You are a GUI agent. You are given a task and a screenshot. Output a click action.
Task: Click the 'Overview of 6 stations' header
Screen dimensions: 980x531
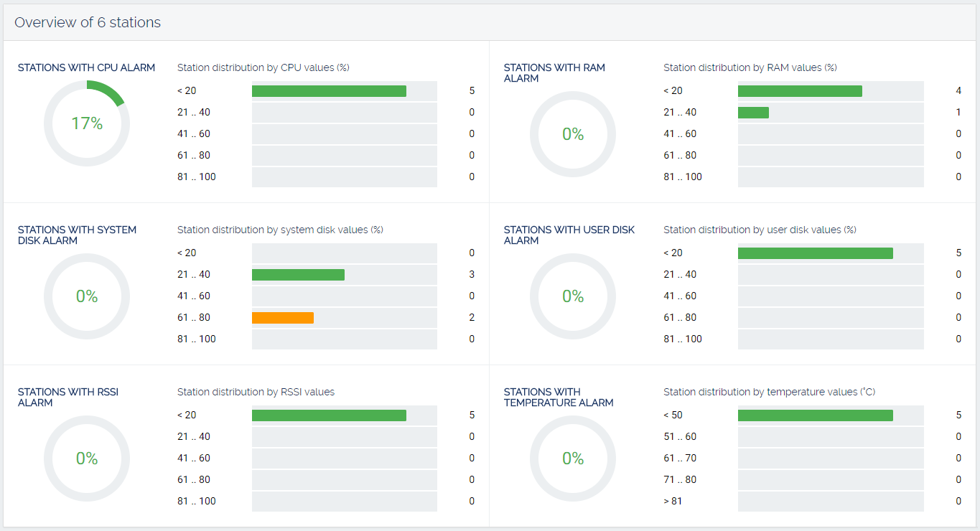tap(88, 23)
